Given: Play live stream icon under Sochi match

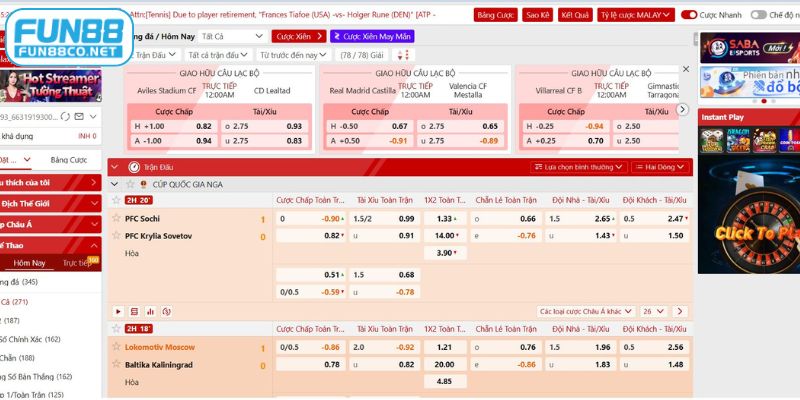Looking at the screenshot, I should pos(118,311).
